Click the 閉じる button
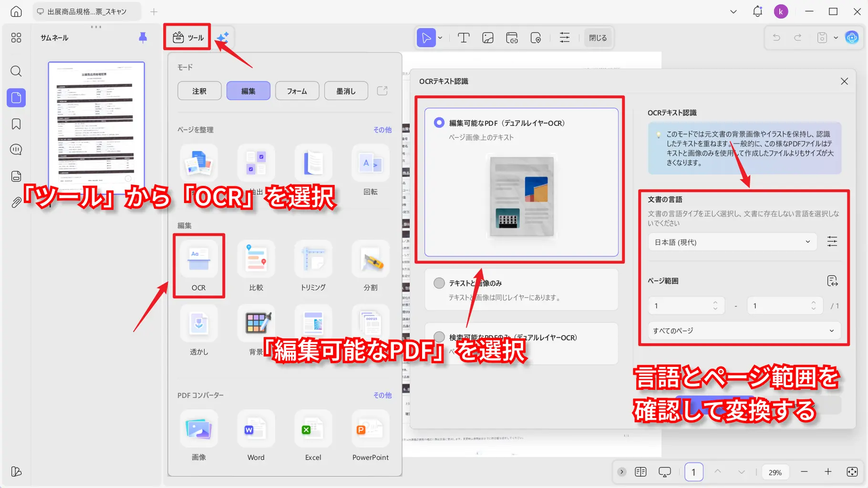Image resolution: width=868 pixels, height=488 pixels. point(598,38)
